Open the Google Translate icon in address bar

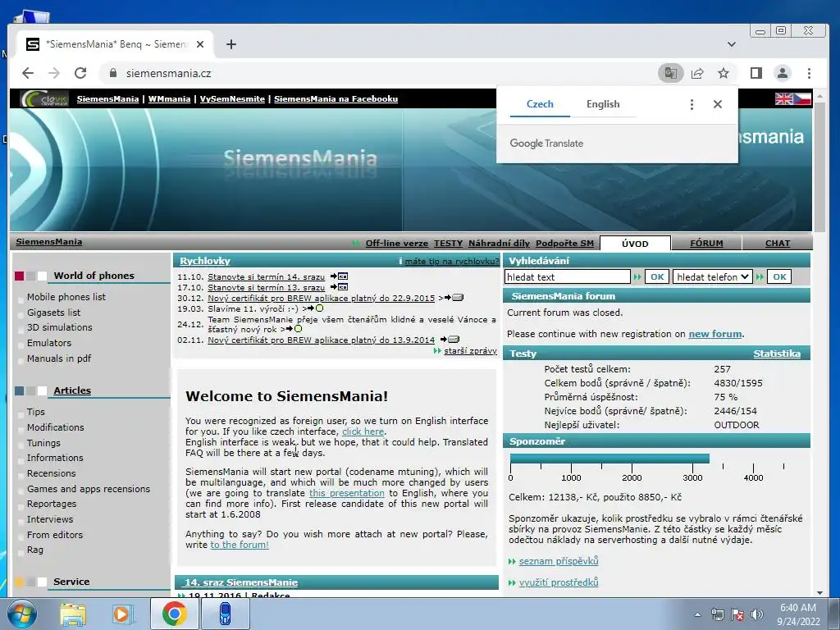point(671,73)
